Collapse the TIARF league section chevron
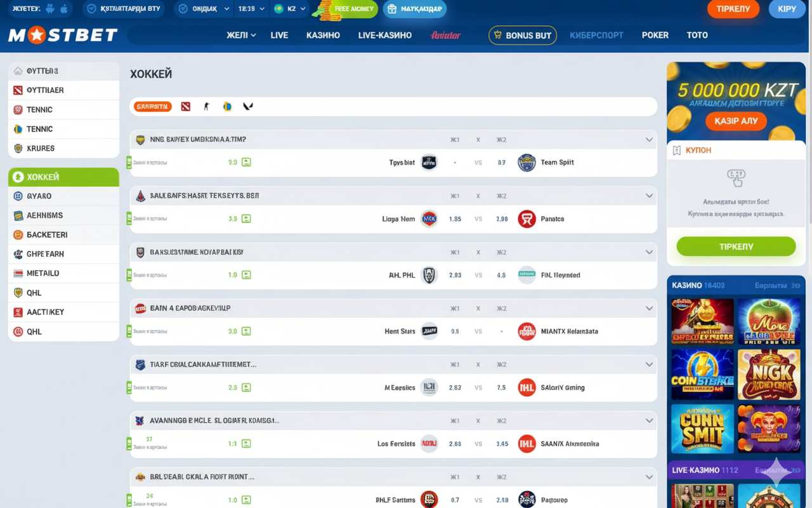812x508 pixels. coord(649,364)
